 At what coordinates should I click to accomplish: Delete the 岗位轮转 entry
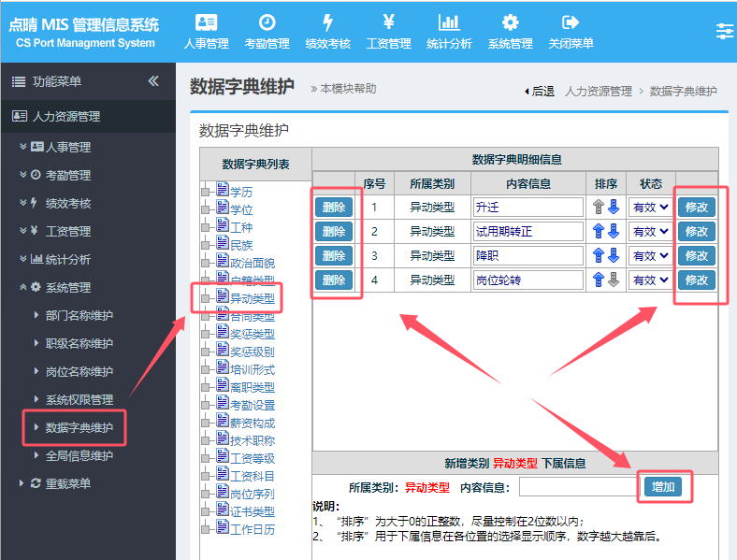pyautogui.click(x=334, y=280)
